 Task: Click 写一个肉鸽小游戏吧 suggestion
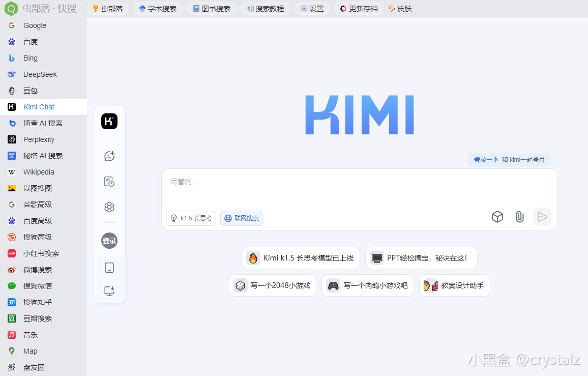[367, 285]
